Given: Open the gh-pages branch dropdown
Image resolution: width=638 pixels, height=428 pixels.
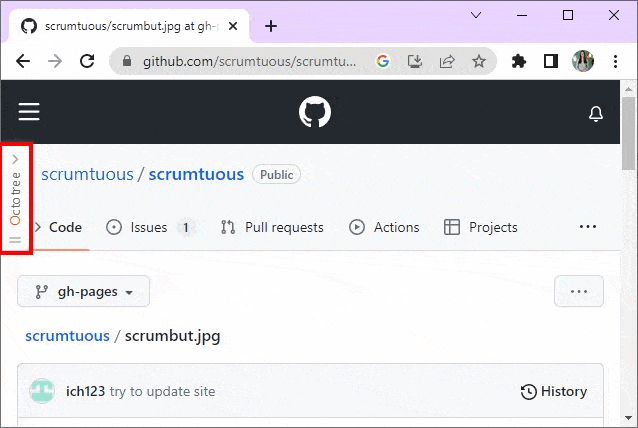Looking at the screenshot, I should point(84,291).
